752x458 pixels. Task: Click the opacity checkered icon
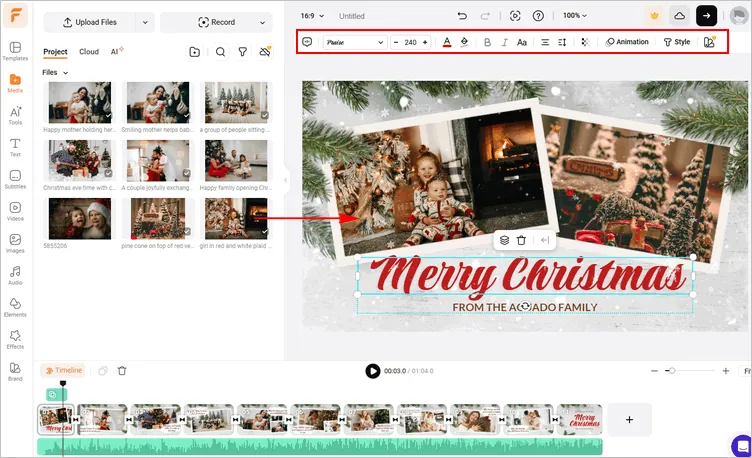pos(585,42)
